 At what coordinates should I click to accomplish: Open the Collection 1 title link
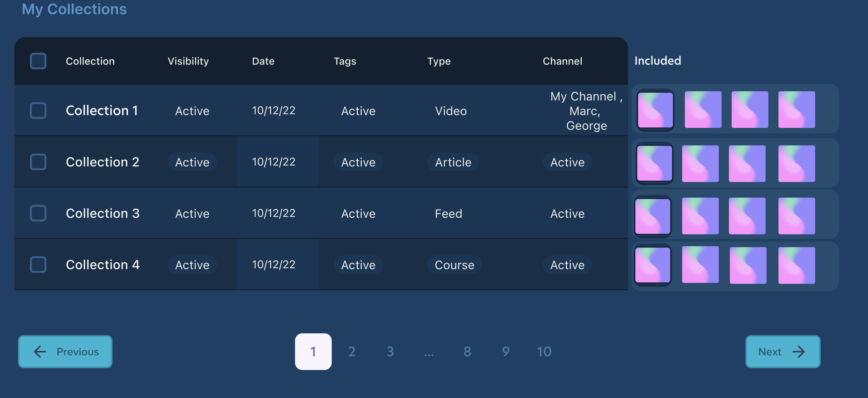click(102, 111)
